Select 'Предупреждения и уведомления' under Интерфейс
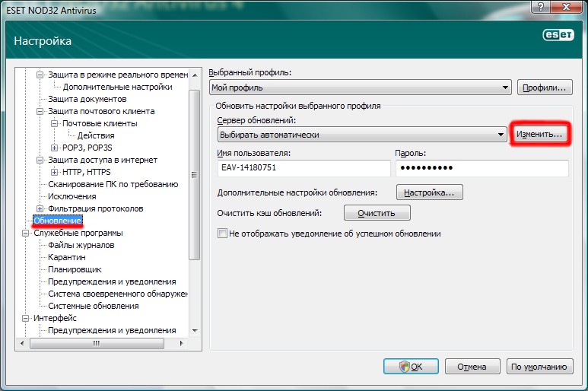Viewport: 588px width, 391px height. (x=112, y=330)
